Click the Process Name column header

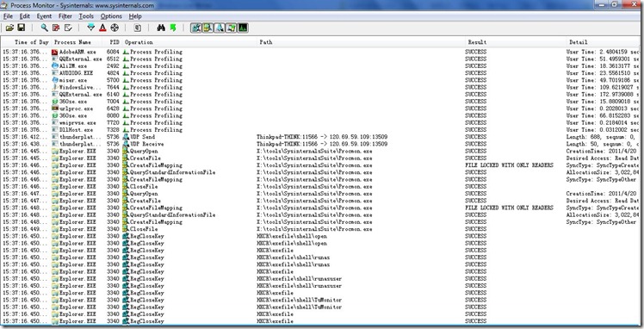point(76,42)
